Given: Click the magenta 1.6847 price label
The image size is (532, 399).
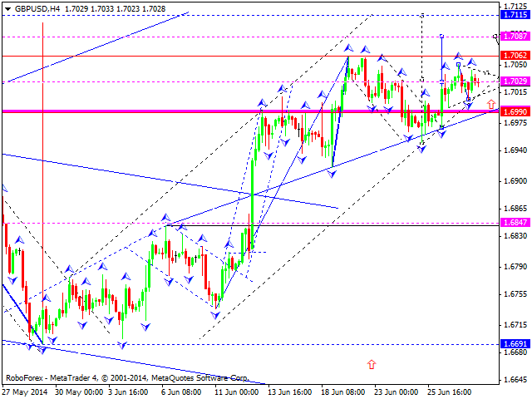Looking at the screenshot, I should click(515, 223).
